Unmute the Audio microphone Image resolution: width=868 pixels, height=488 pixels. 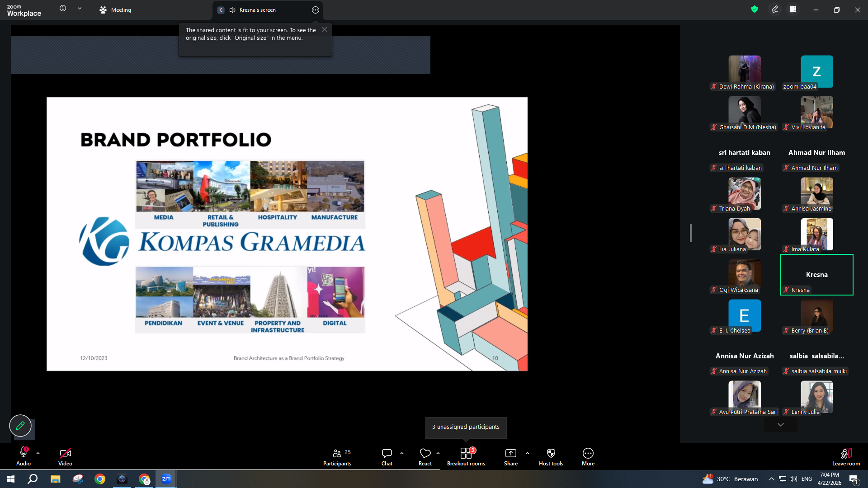tap(24, 456)
